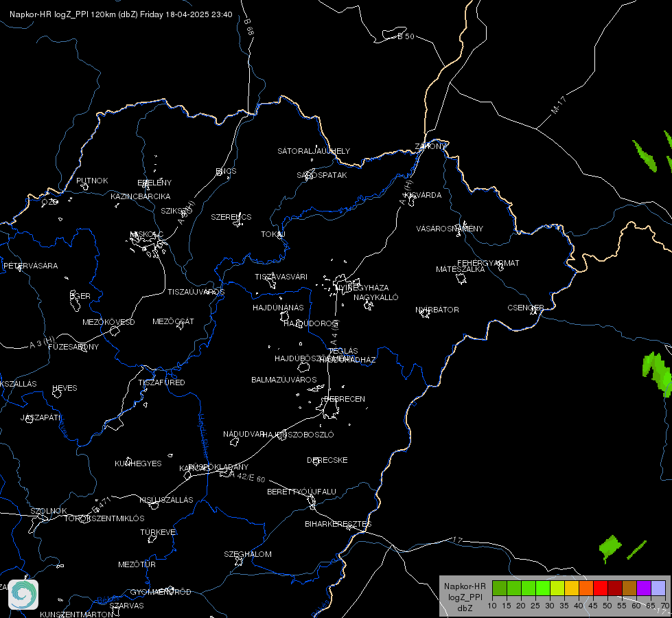Click the BIHARKERESZTES label
This screenshot has width=672, height=618.
coord(338,524)
